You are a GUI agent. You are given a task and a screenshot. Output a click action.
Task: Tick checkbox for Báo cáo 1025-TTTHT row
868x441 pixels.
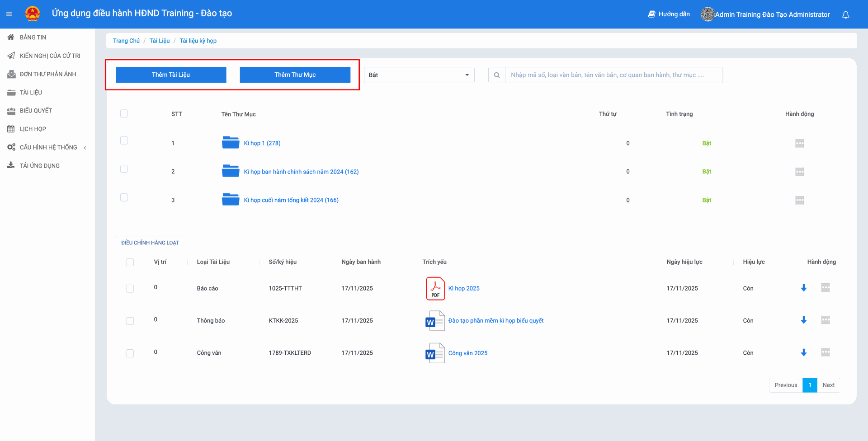pyautogui.click(x=130, y=288)
